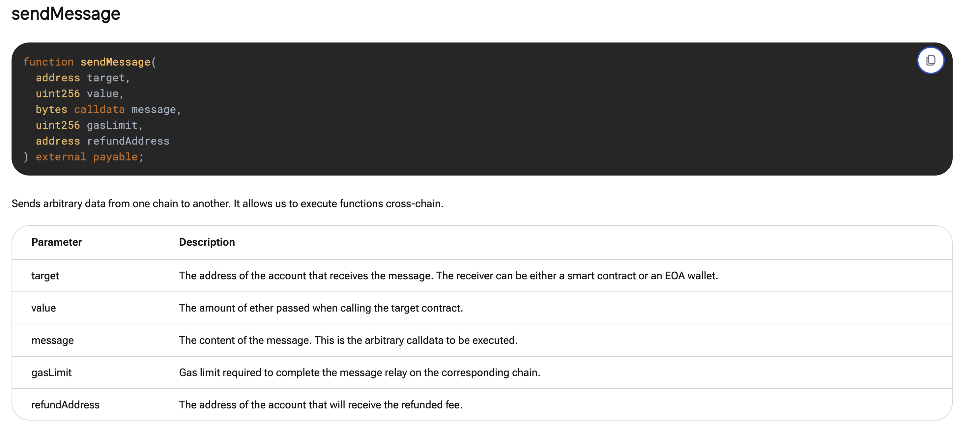980x440 pixels.
Task: Select the target parameter cell
Action: pos(45,276)
